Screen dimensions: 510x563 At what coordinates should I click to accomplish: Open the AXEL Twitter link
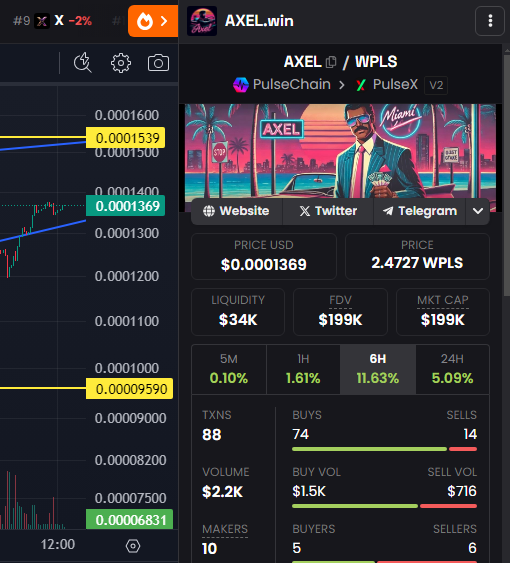tap(328, 211)
